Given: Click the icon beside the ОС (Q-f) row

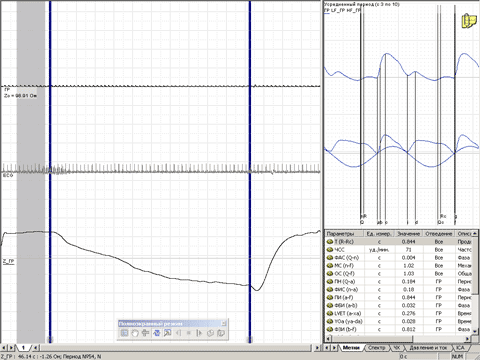Looking at the screenshot, I should click(x=330, y=273).
